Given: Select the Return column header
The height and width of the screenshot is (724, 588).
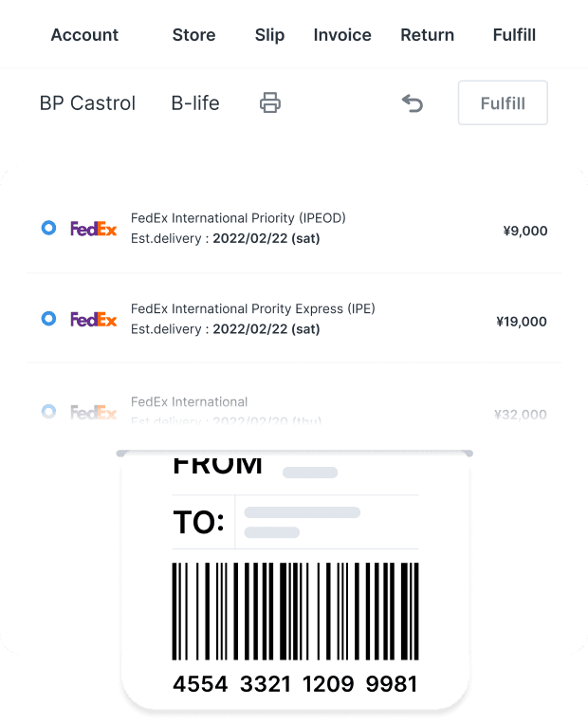Looking at the screenshot, I should click(427, 35).
